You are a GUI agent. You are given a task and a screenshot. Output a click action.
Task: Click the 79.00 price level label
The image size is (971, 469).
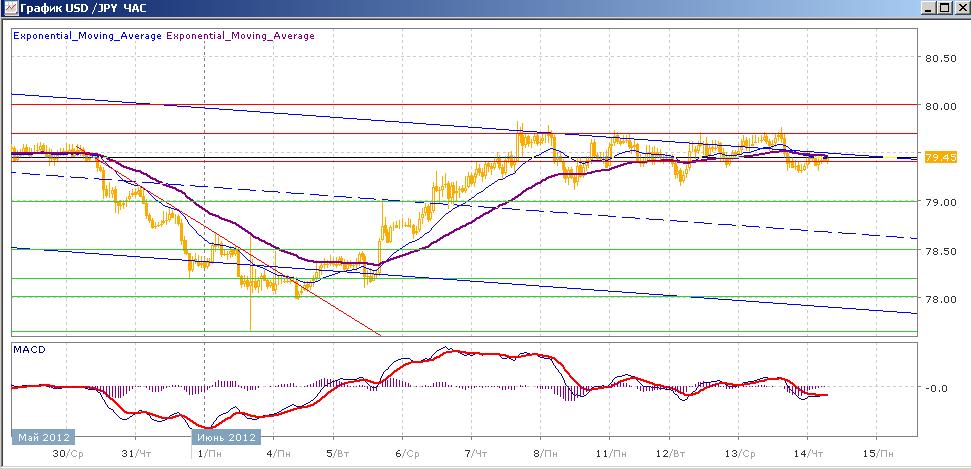coord(939,203)
